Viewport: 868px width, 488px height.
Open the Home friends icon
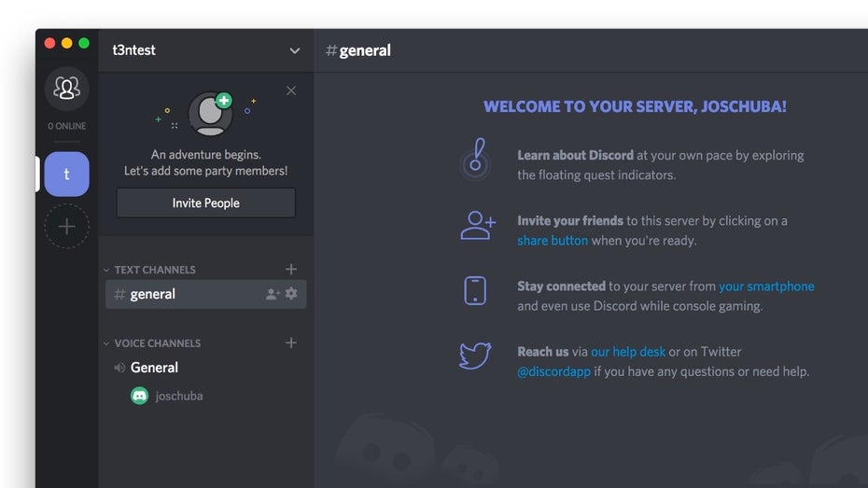click(x=66, y=89)
